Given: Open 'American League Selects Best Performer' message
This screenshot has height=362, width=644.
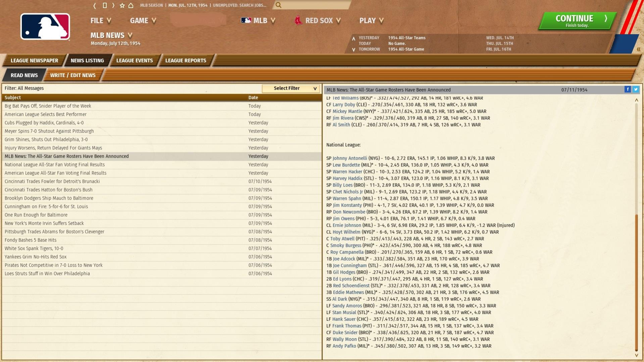Looking at the screenshot, I should tap(162, 114).
